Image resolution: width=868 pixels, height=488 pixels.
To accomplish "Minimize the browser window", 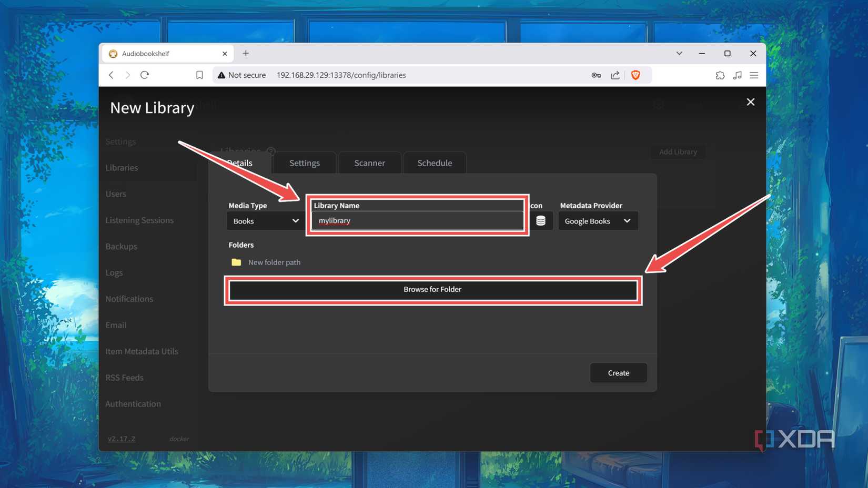I will tap(702, 53).
